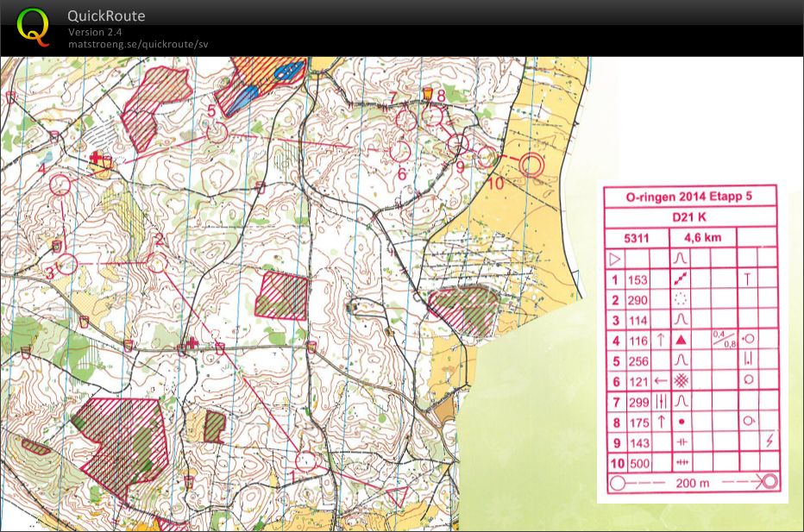Viewport: 804px width, 532px height.
Task: Click the QuickRoute title text
Action: [106, 16]
